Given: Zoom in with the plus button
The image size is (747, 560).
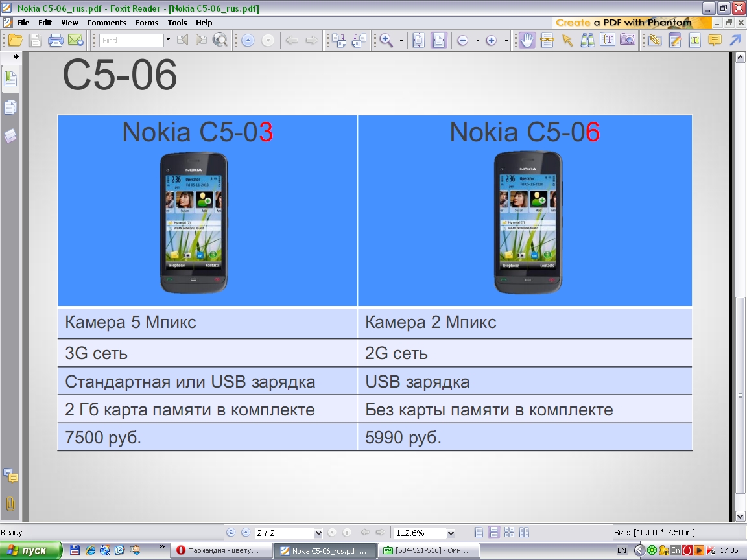Looking at the screenshot, I should (x=491, y=40).
